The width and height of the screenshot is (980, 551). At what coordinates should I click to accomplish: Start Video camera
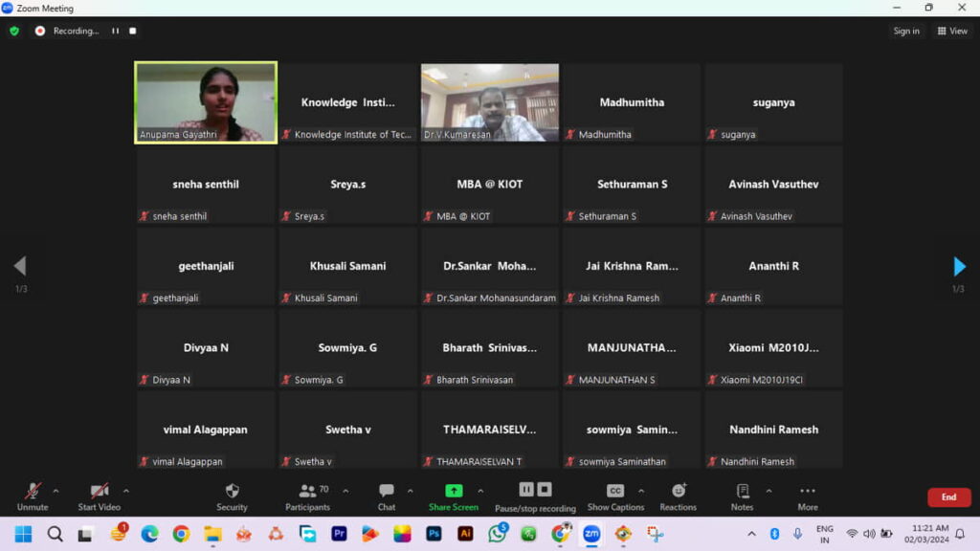point(99,496)
